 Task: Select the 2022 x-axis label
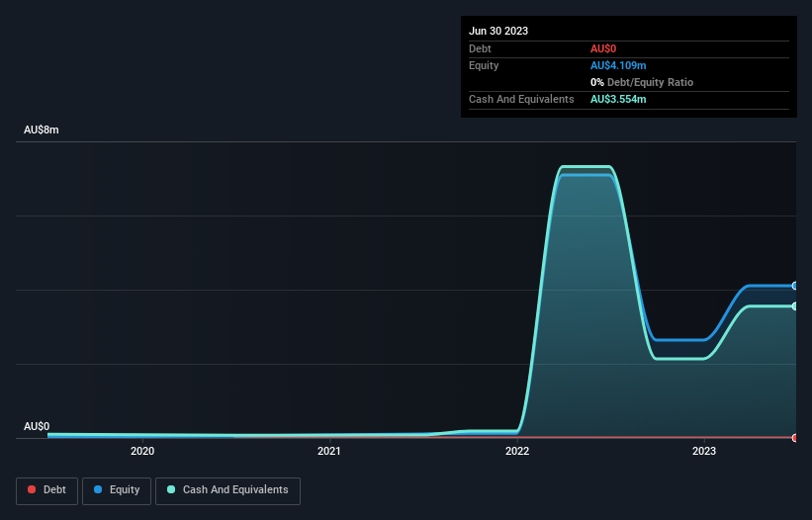tap(517, 451)
